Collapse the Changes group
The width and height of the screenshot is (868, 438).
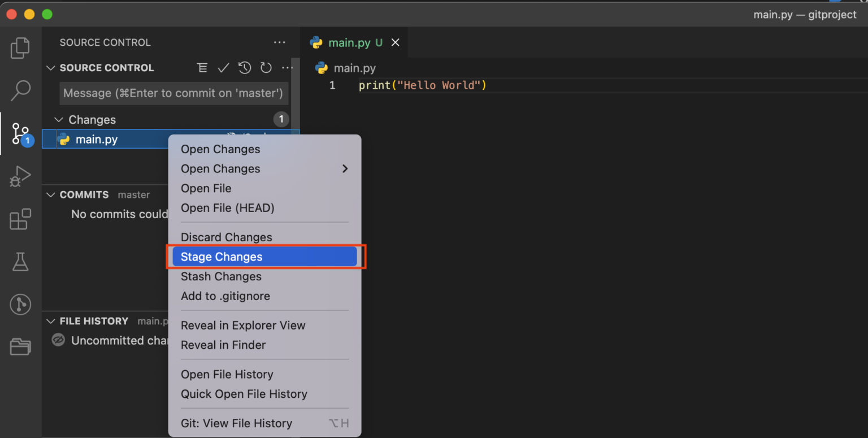(x=58, y=120)
